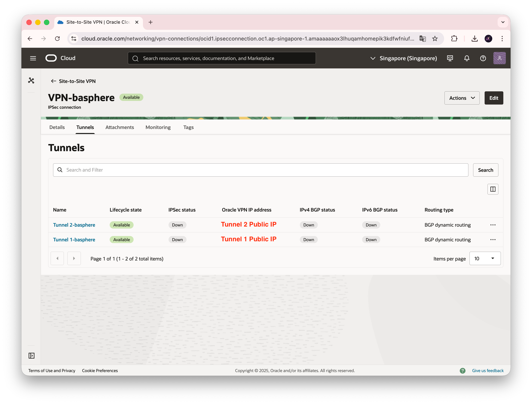Expand the Actions dropdown
532x404 pixels.
click(462, 98)
